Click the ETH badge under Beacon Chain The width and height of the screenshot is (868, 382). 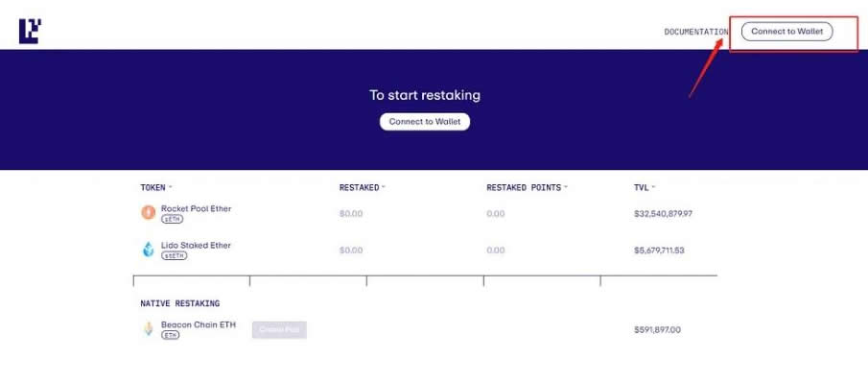point(171,335)
